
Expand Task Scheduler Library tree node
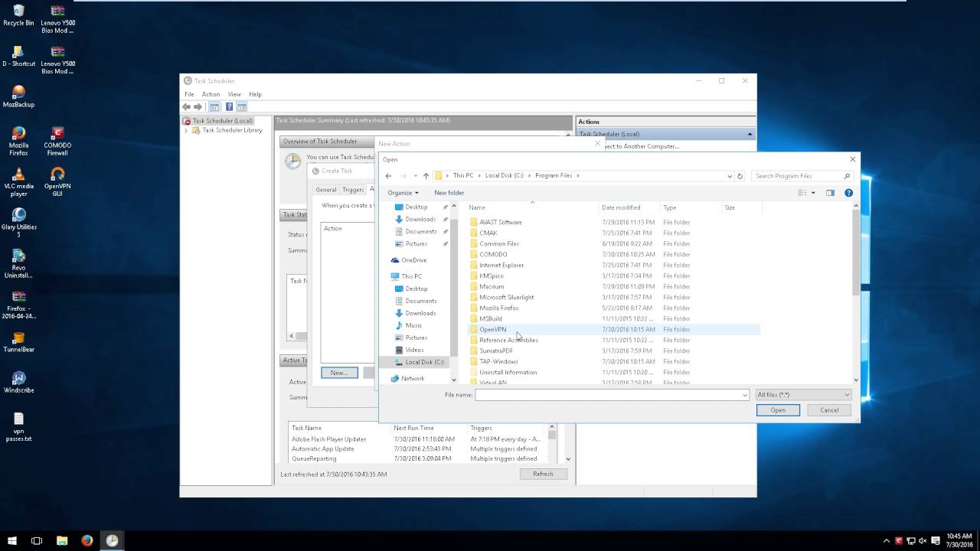(x=186, y=130)
